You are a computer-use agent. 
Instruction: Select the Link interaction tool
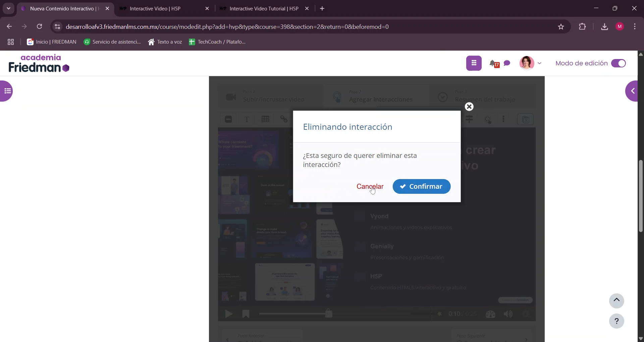pos(284,119)
